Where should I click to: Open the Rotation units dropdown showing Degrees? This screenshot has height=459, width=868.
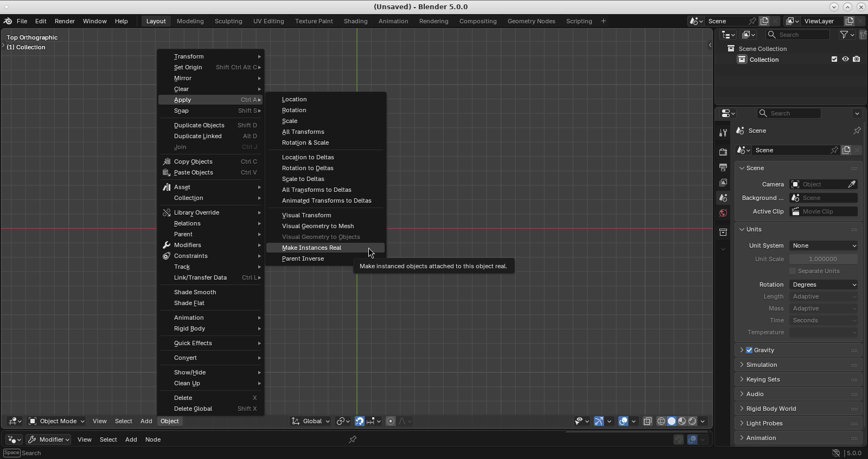coord(824,285)
